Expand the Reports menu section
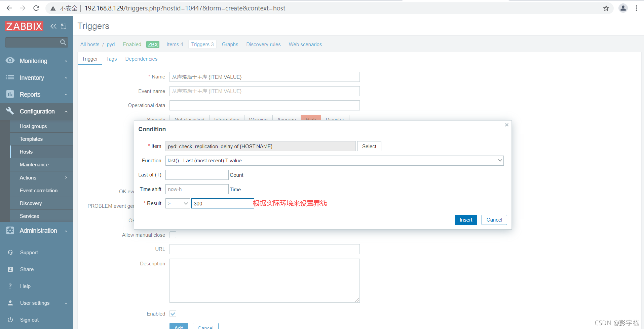Image resolution: width=644 pixels, height=329 pixels. point(66,95)
